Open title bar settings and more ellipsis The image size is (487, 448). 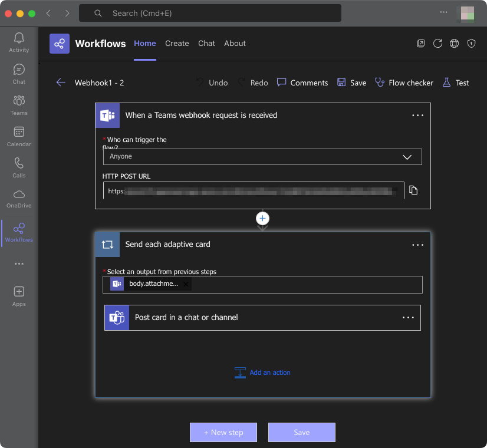pyautogui.click(x=443, y=12)
